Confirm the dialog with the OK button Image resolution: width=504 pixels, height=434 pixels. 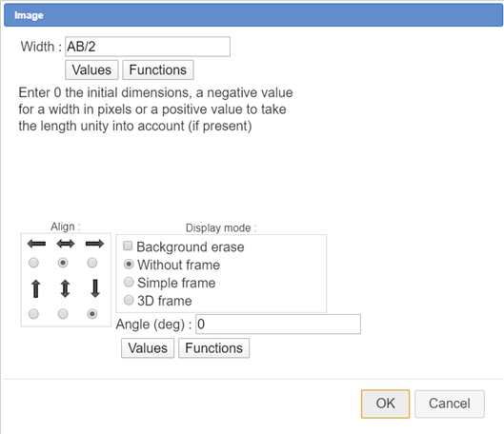386,404
